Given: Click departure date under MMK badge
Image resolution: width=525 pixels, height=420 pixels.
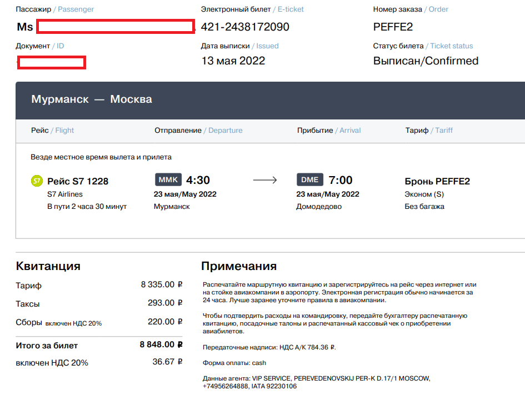Looking at the screenshot, I should point(185,194).
